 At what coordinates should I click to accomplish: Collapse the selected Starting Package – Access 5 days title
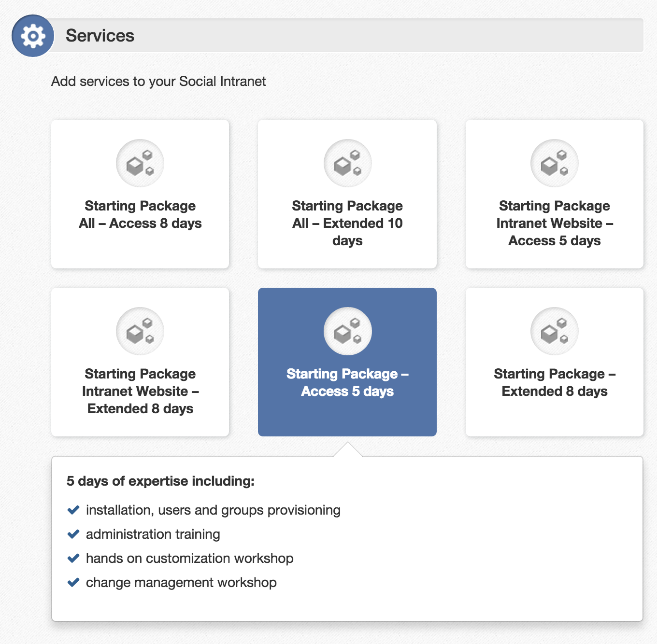tap(347, 382)
